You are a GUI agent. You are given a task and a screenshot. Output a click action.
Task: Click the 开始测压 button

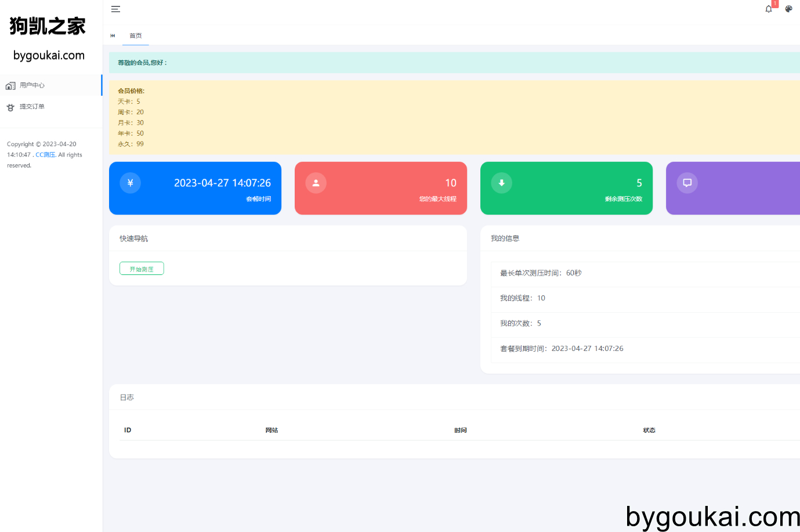click(x=142, y=269)
